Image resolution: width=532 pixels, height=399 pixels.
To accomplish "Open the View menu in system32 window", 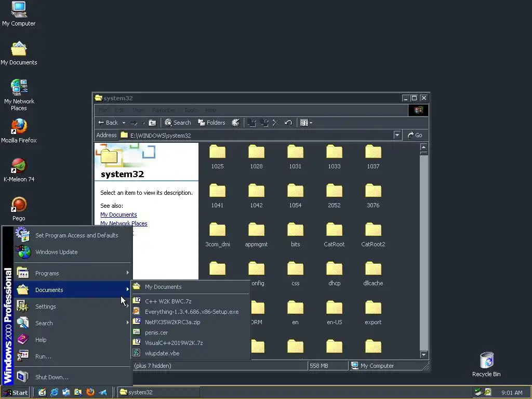I will (x=138, y=110).
